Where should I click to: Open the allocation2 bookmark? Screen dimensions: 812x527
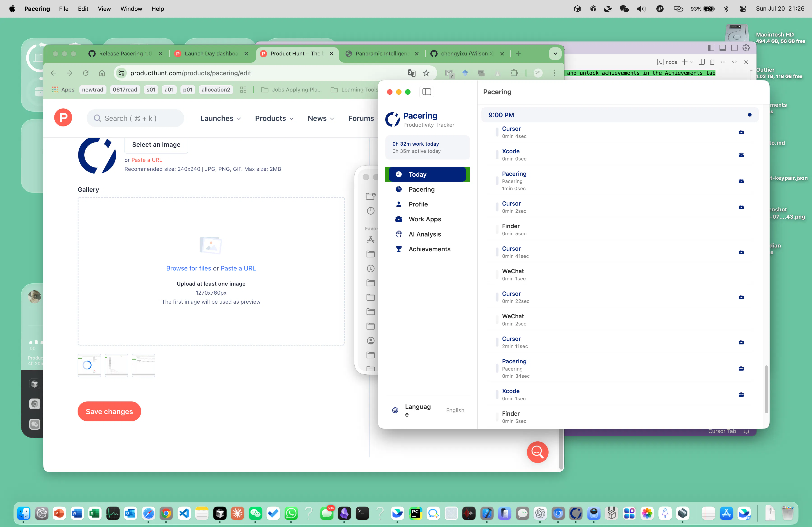pos(216,90)
